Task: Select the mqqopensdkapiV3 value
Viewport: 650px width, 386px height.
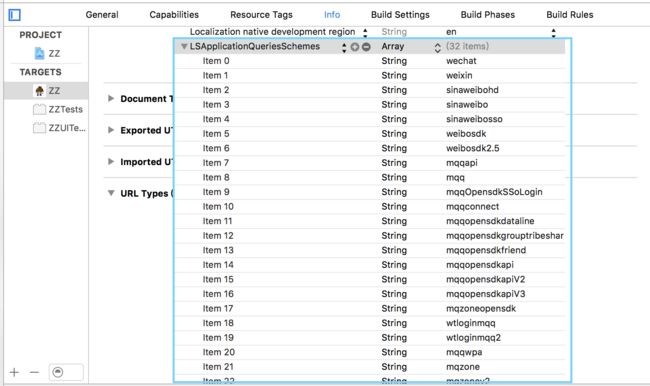Action: 486,294
